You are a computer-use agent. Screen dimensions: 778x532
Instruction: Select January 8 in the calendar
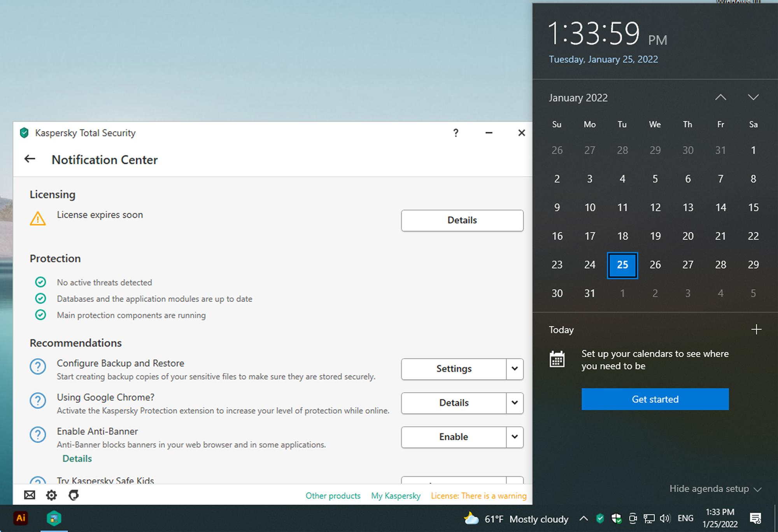[753, 179]
